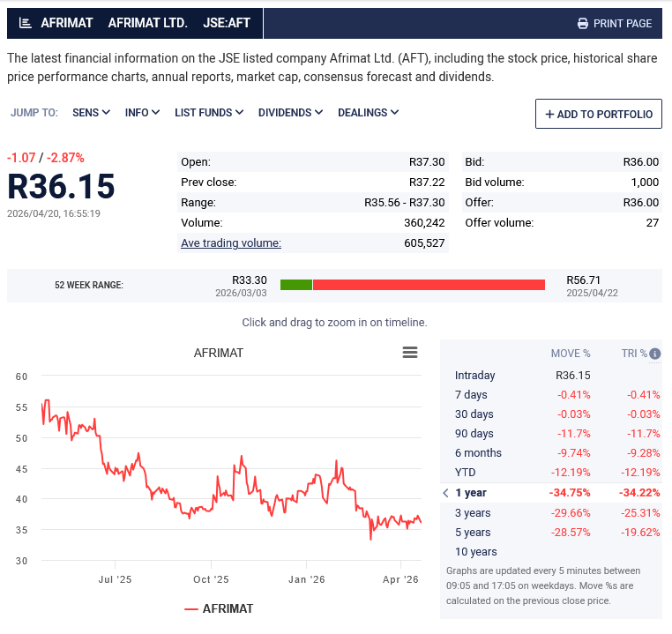Click the Offer volume value 27
The image size is (672, 634).
point(653,223)
